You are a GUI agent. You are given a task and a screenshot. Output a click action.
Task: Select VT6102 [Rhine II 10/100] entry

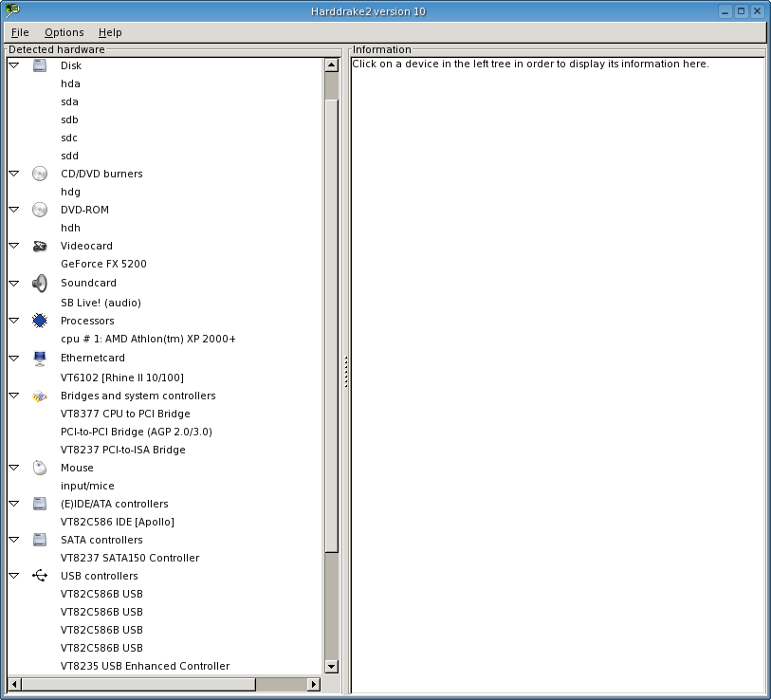click(122, 378)
